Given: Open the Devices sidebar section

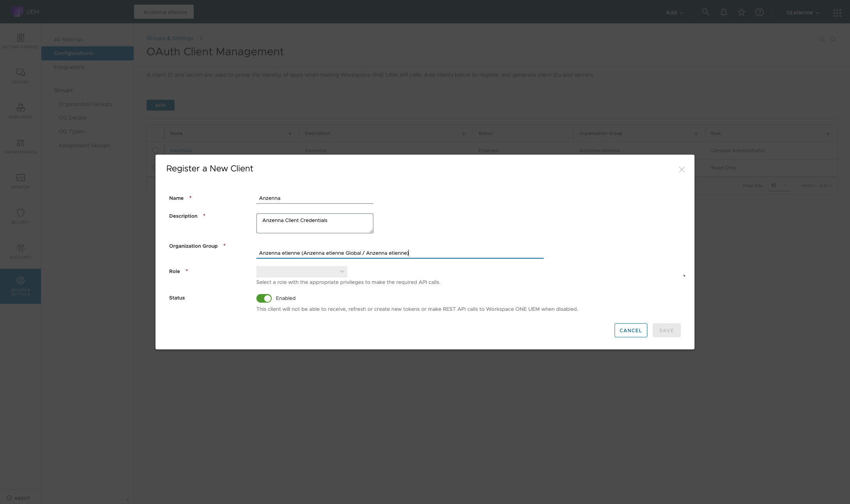Looking at the screenshot, I should 20,76.
